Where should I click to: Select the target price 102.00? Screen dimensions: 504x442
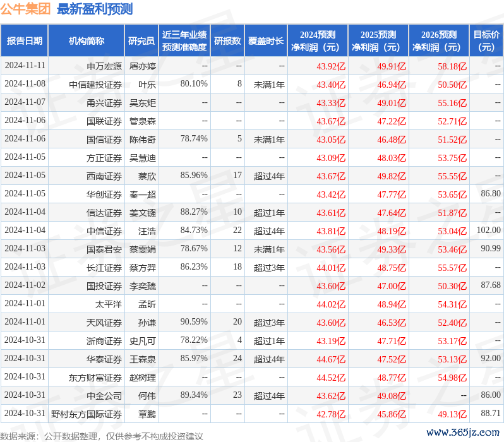(x=489, y=230)
